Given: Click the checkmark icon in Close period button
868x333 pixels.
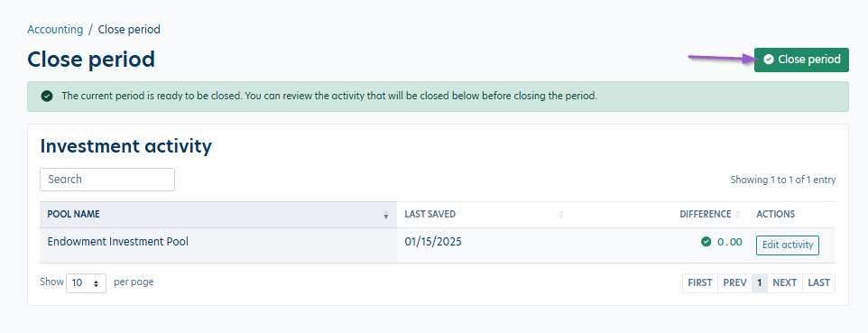Looking at the screenshot, I should (769, 60).
